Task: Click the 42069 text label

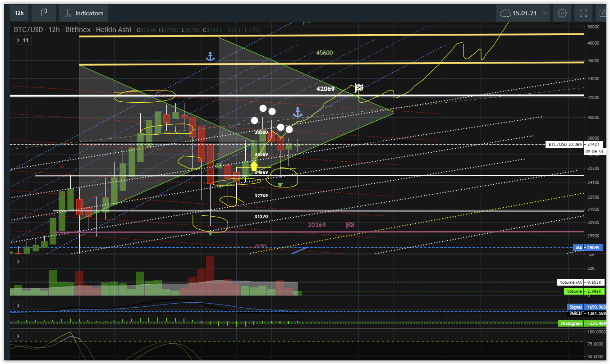Action: (x=326, y=89)
